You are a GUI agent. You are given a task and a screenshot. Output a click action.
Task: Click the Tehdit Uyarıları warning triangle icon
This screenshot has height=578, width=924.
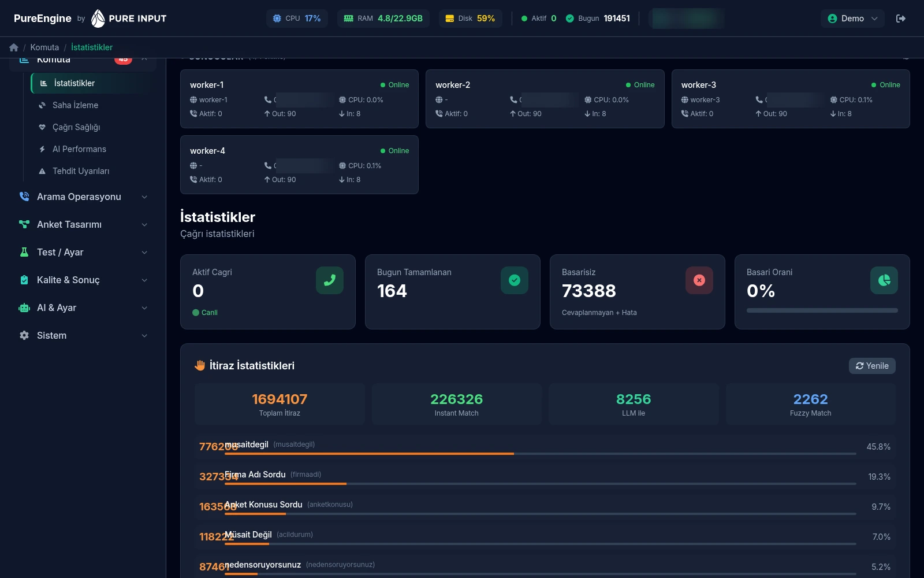click(x=42, y=171)
